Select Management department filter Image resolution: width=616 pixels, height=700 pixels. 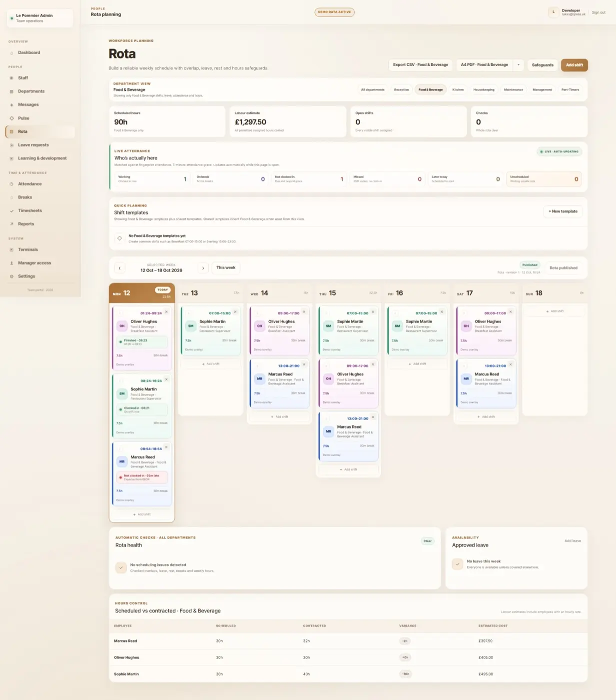coord(542,90)
